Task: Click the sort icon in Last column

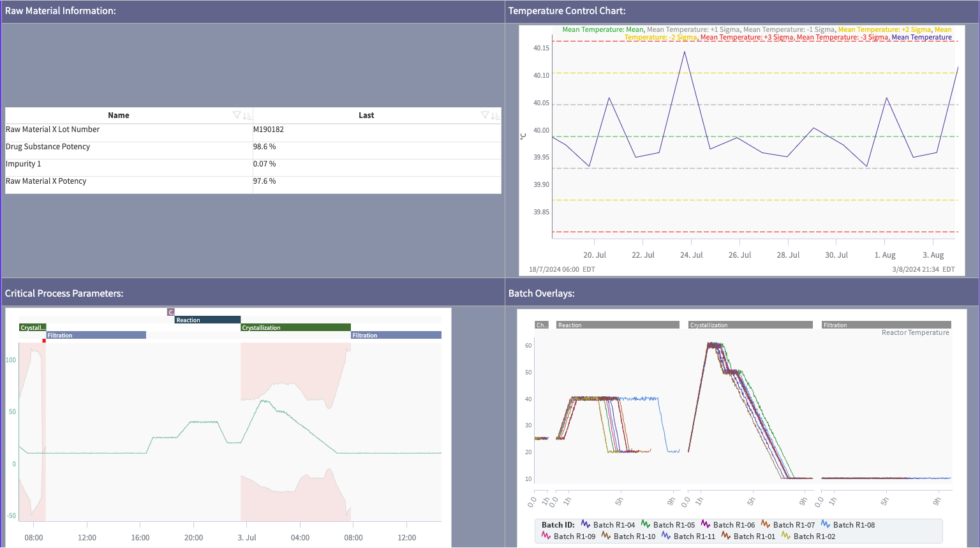Action: pyautogui.click(x=495, y=115)
